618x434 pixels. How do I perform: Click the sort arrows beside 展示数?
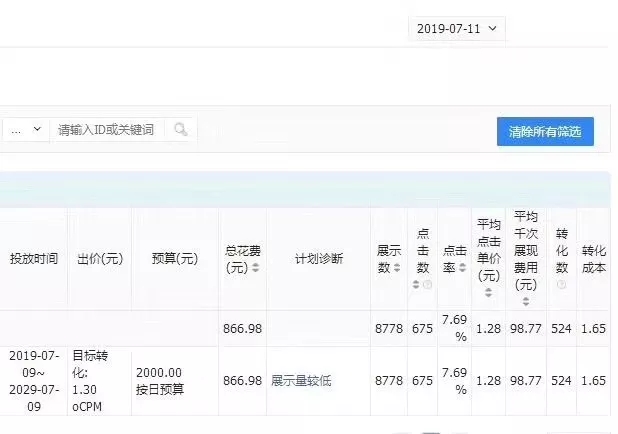397,267
